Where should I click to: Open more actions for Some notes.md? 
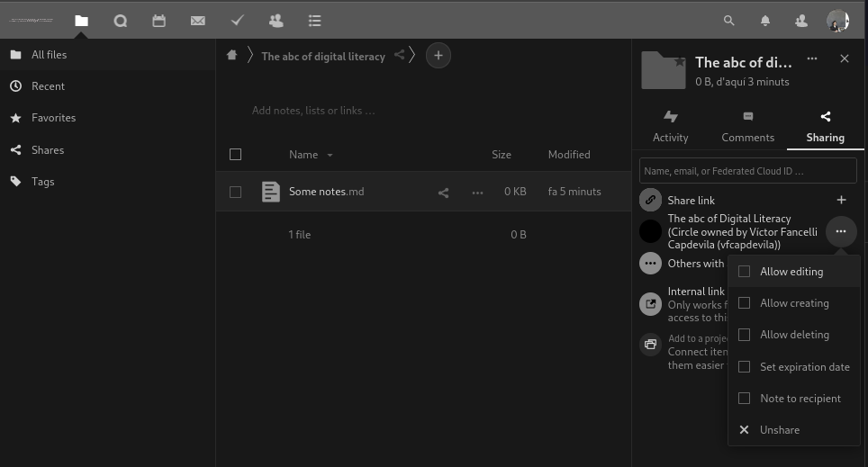pos(477,192)
